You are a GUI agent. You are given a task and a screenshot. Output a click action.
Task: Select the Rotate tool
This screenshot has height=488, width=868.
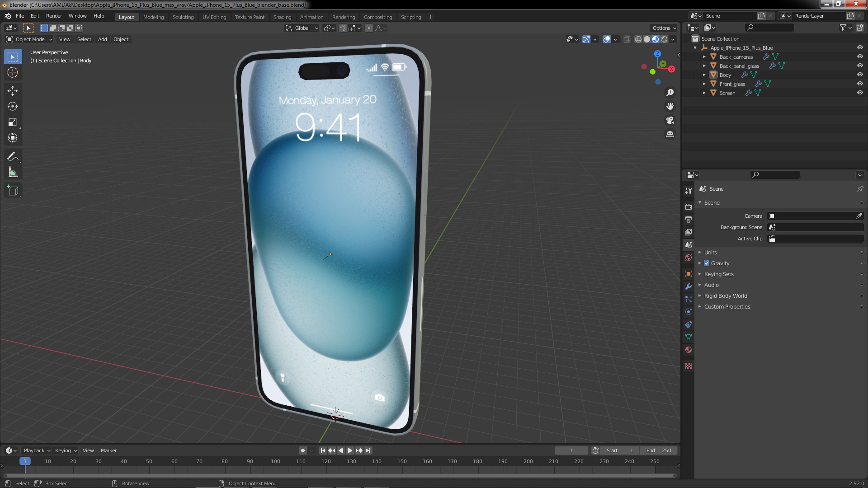click(x=13, y=107)
